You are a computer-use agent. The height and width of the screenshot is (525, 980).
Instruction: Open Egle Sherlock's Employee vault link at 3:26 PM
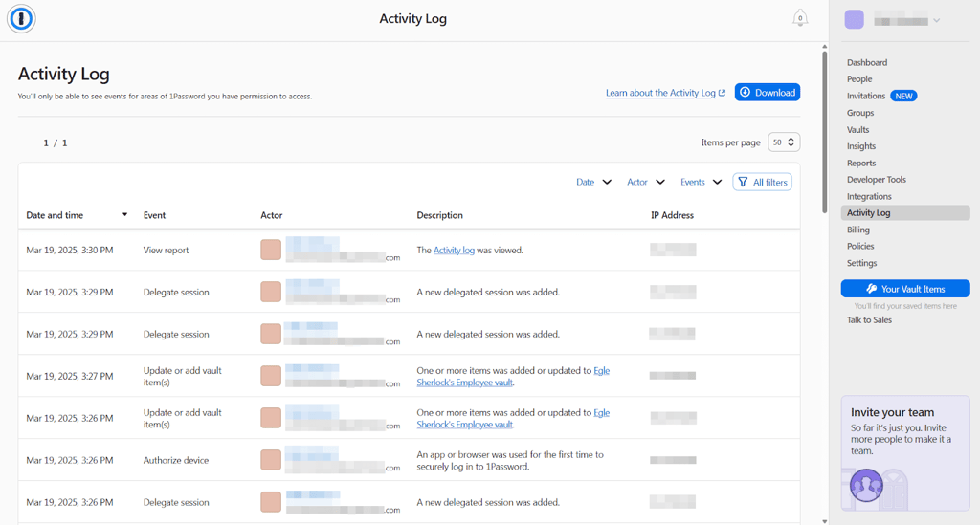tap(513, 419)
